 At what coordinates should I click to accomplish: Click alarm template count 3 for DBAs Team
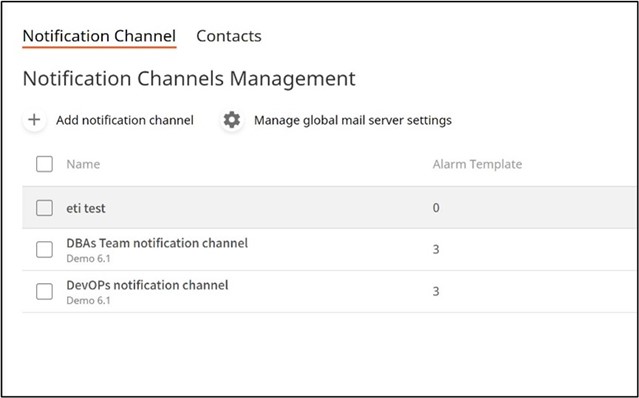[436, 249]
